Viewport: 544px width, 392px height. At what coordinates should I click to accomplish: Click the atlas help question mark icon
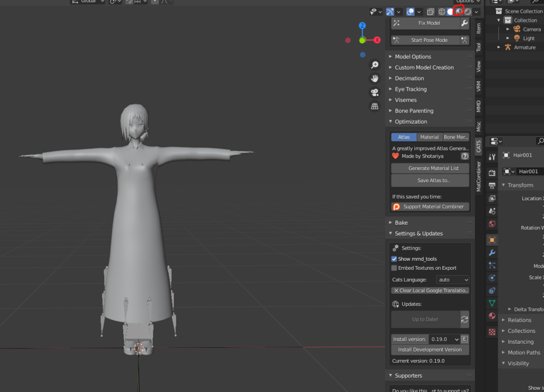click(x=464, y=156)
